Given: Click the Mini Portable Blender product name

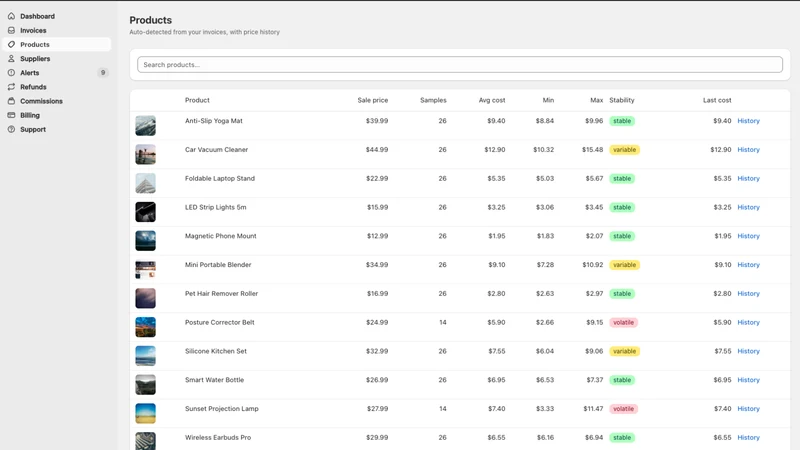Looking at the screenshot, I should (218, 265).
